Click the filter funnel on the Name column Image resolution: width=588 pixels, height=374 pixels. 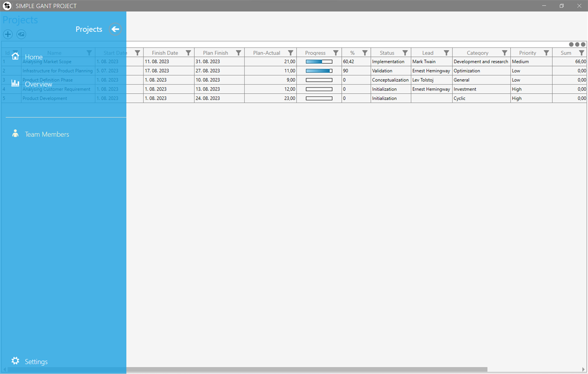pyautogui.click(x=89, y=53)
